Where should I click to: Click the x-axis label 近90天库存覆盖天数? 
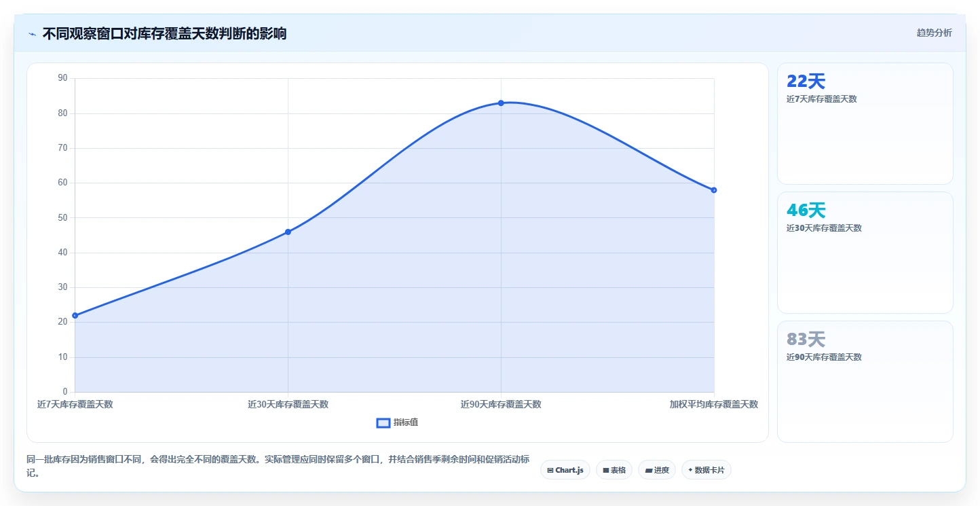pos(501,404)
